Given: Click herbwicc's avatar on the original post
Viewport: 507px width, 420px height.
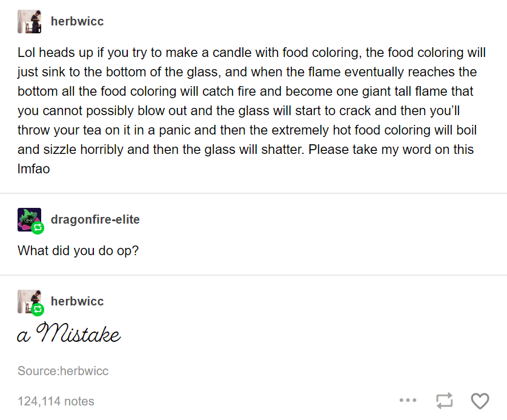Looking at the screenshot, I should (30, 21).
